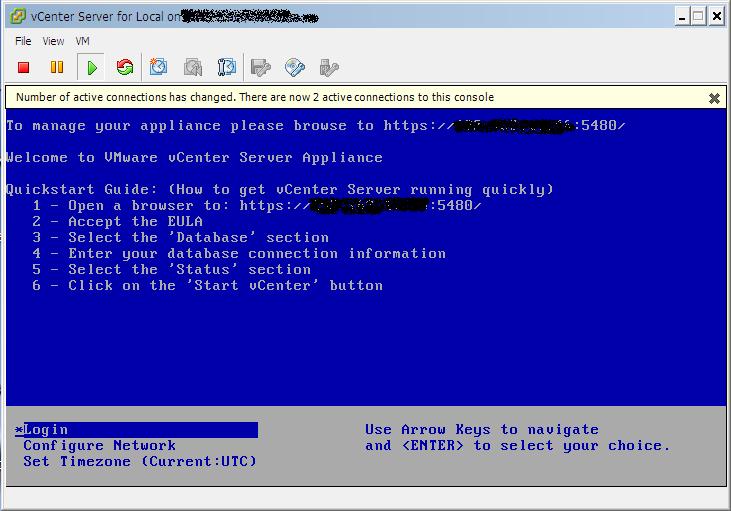Screen dimensions: 731x511
Task: Close the vCenter console window
Action: [716, 17]
